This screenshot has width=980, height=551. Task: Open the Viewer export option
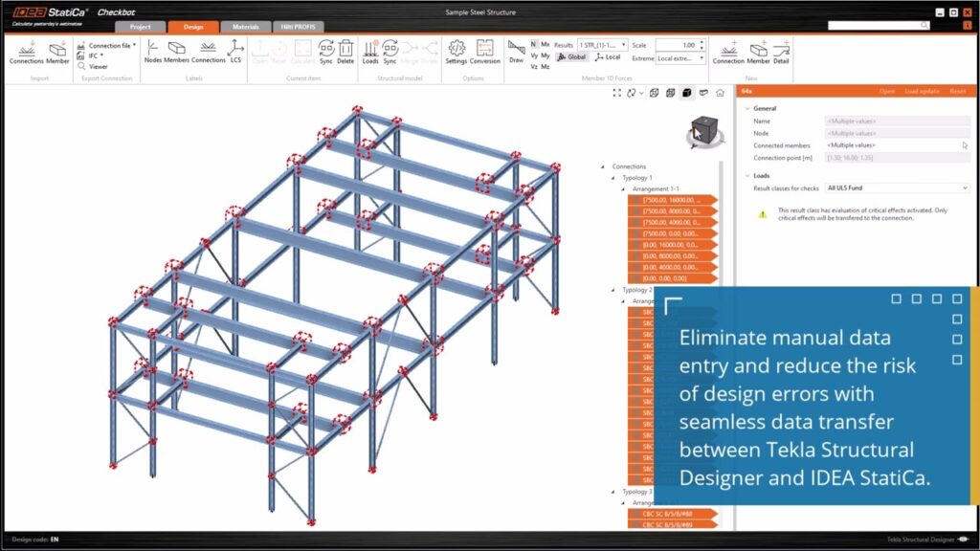pyautogui.click(x=93, y=66)
